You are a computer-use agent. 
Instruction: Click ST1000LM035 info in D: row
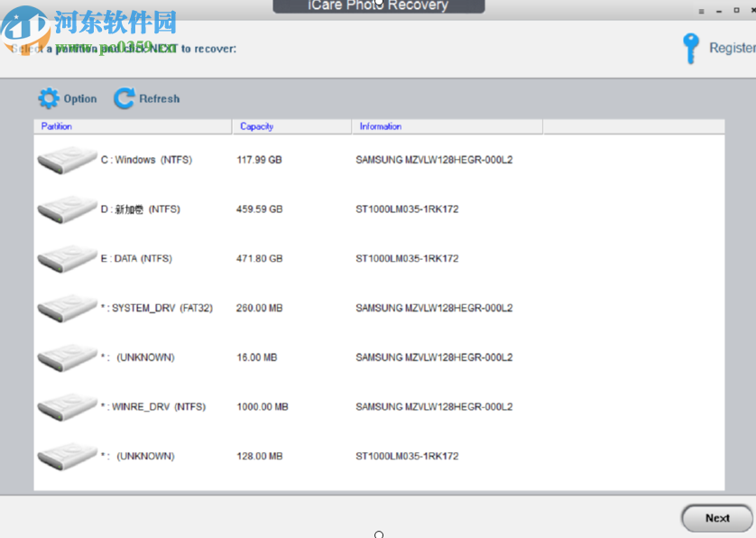[x=407, y=209]
